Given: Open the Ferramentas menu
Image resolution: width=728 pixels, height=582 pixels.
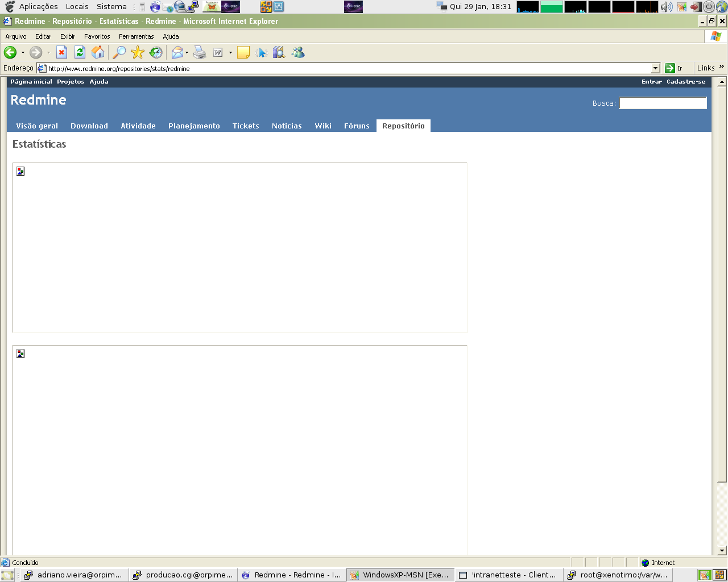Looking at the screenshot, I should [136, 36].
